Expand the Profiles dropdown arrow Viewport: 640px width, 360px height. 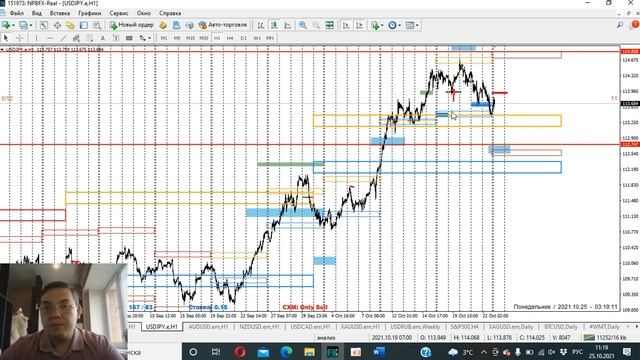31,25
